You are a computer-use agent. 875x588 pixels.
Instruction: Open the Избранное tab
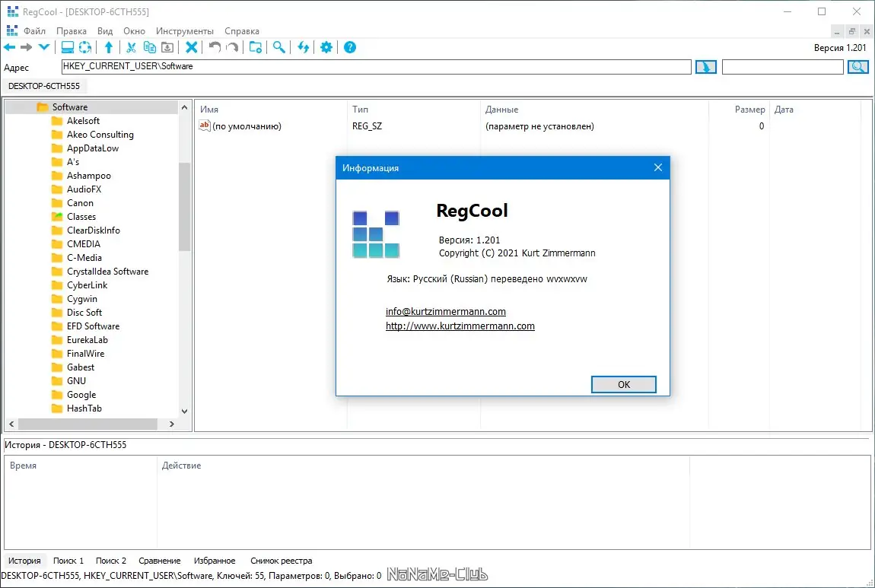click(x=215, y=561)
